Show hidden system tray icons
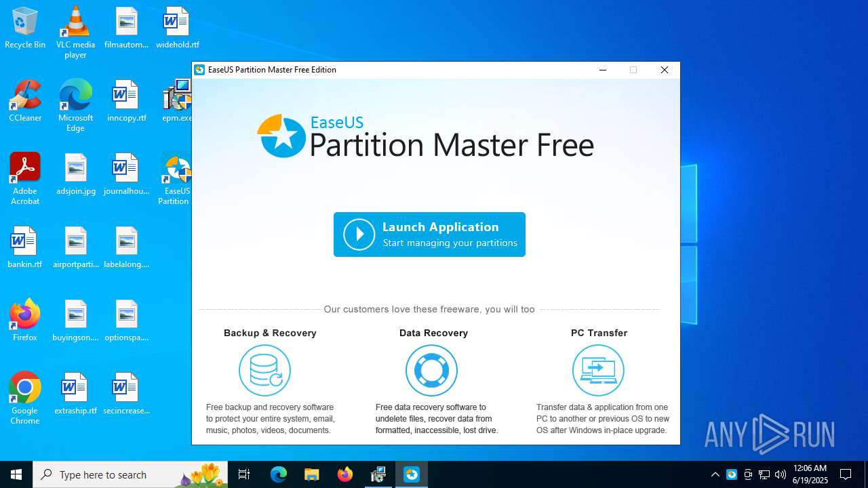This screenshot has height=488, width=868. pyautogui.click(x=715, y=474)
